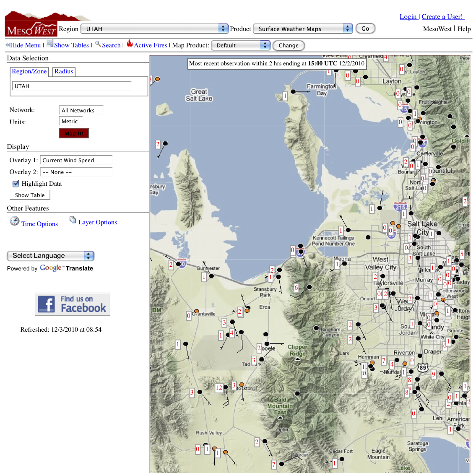Click the UTAH region text field

coord(71,86)
